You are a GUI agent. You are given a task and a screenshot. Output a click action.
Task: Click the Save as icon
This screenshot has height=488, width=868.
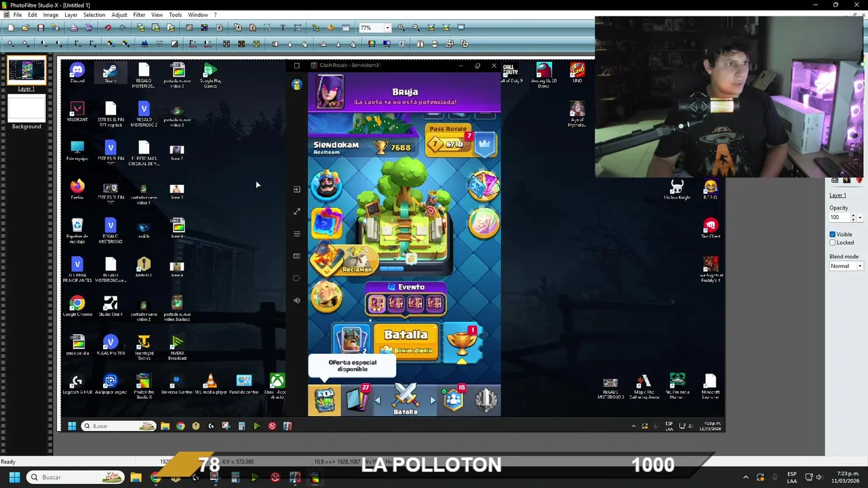(x=56, y=27)
